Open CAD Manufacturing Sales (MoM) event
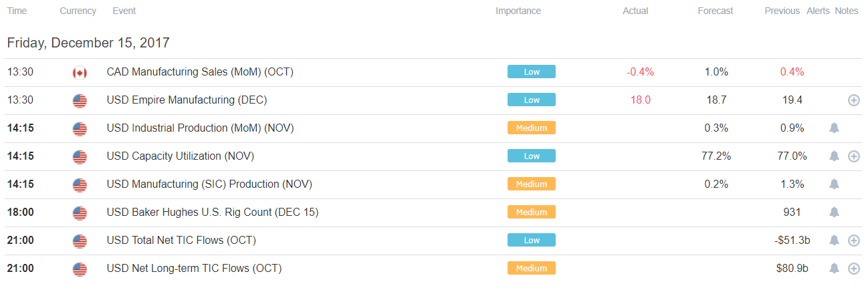The height and width of the screenshot is (290, 868). click(200, 72)
